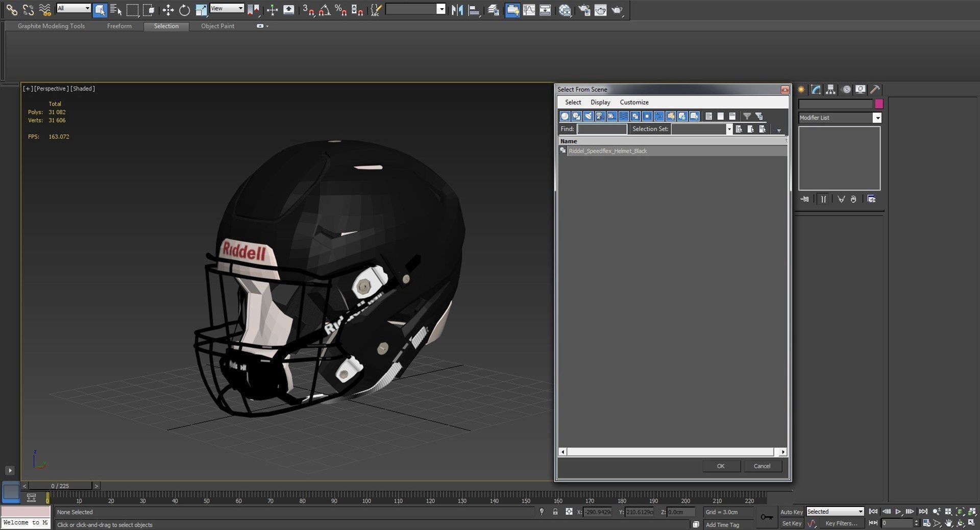Open the Display menu in dialog
Image resolution: width=980 pixels, height=530 pixels.
pos(600,102)
